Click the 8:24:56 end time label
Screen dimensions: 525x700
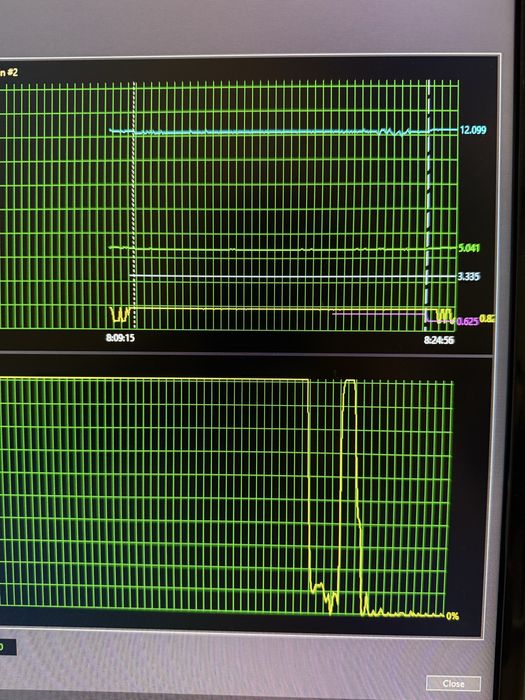439,340
